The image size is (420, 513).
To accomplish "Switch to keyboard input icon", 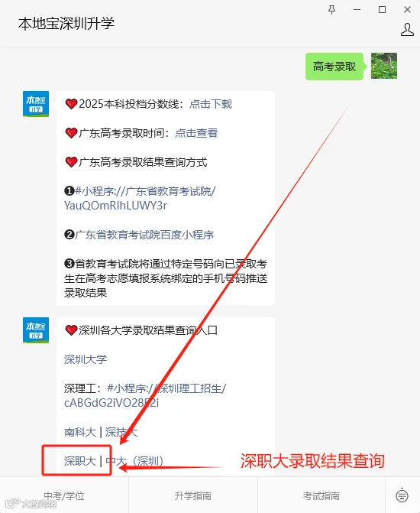I will [402, 495].
